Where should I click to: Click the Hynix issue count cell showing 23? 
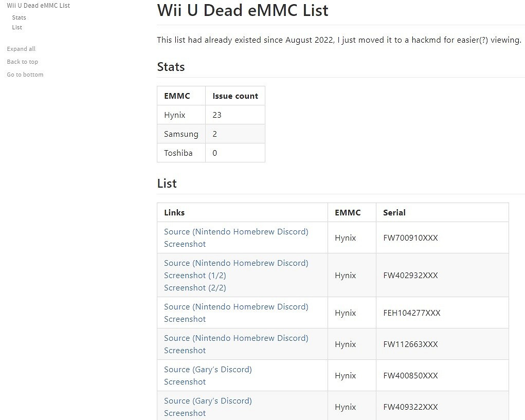tap(217, 115)
